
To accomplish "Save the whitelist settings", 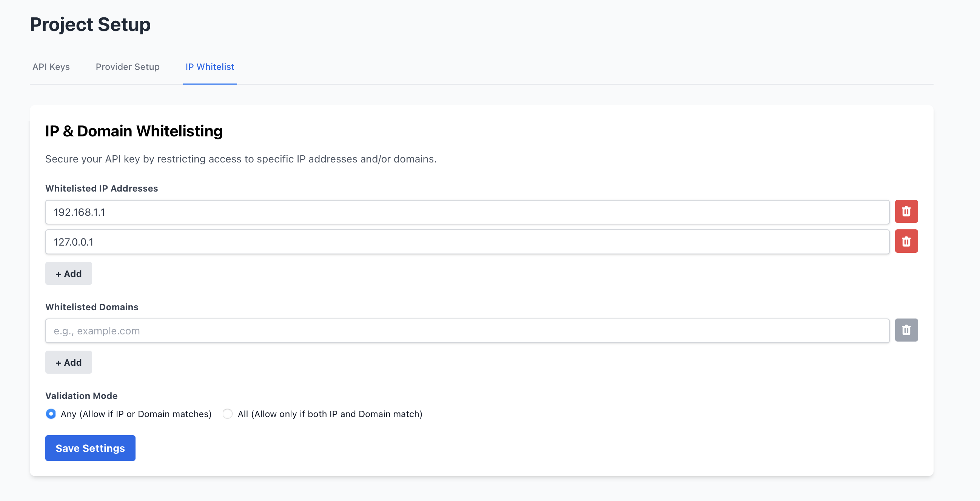I will click(x=90, y=448).
